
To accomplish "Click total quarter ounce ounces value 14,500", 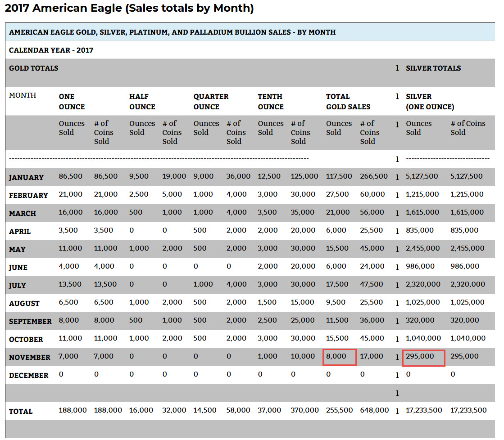I will tap(205, 410).
